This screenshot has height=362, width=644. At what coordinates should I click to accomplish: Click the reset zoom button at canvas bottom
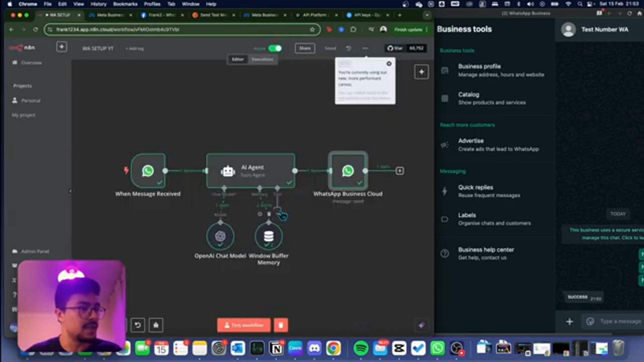(x=137, y=325)
